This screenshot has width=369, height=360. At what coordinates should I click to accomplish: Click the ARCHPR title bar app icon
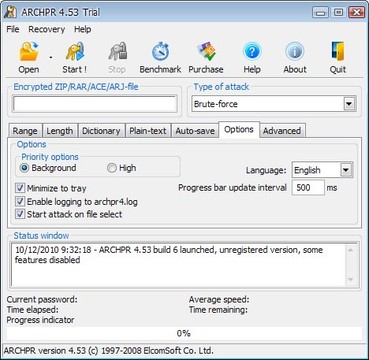(10, 12)
